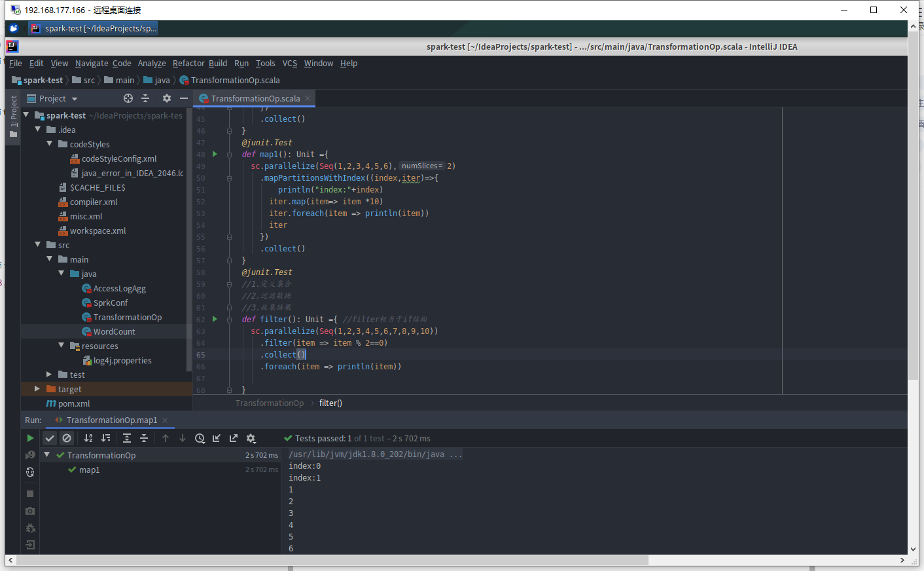
Task: Hide the Project tool window
Action: coord(184,98)
